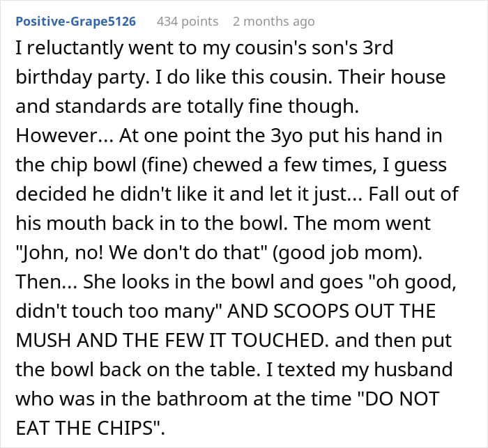Screen dimensions: 488x448
Task: Click the parenthetical "(good job mom)"
Action: (347, 253)
